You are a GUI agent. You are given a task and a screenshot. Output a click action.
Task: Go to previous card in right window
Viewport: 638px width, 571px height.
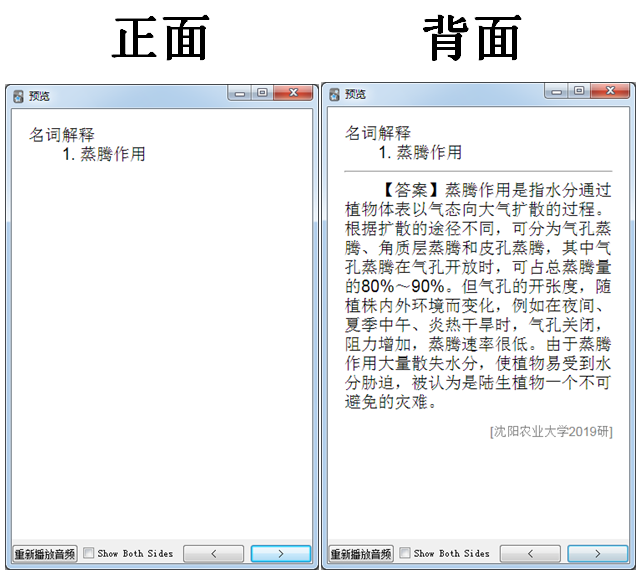click(530, 553)
